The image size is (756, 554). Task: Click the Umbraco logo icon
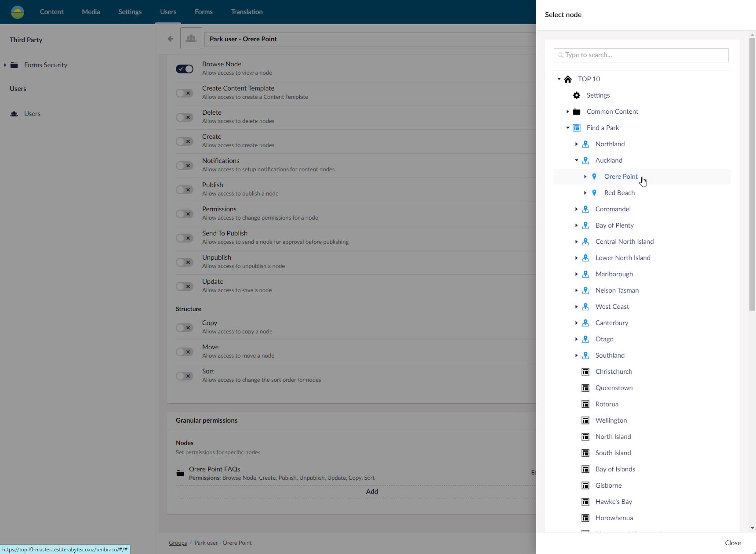pos(17,12)
